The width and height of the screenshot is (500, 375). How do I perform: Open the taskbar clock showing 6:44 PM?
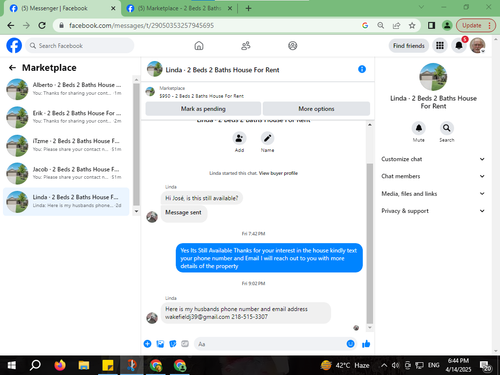click(459, 365)
